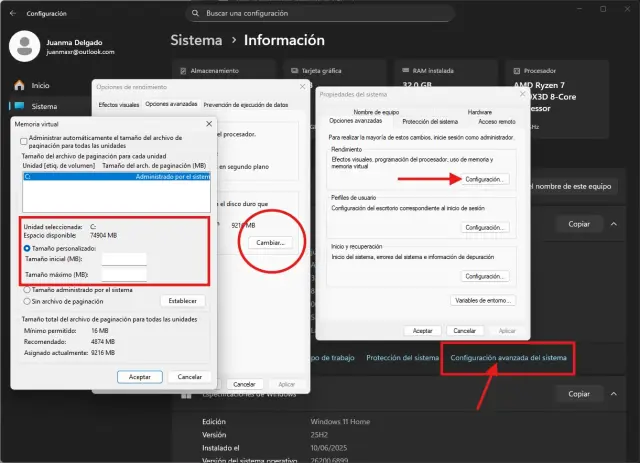Viewport: 640px width, 463px height.
Task: Switch to the Acceso remoto tab
Action: [x=495, y=122]
